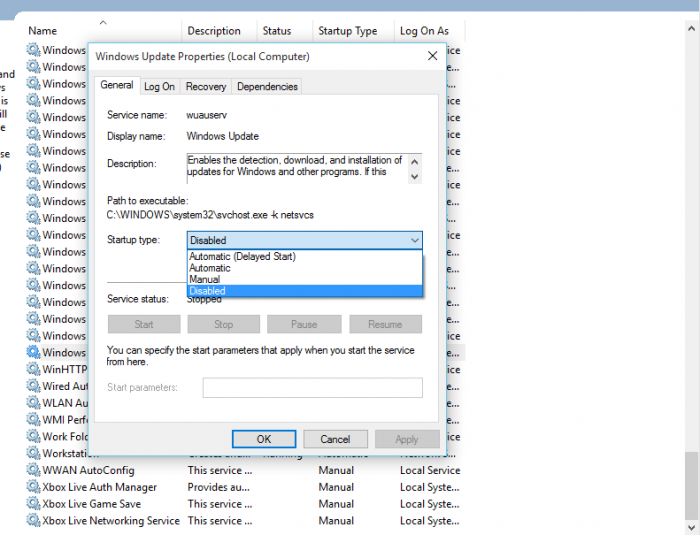Click Local Service for WWAN AutoConfig
700x535 pixels.
430,470
